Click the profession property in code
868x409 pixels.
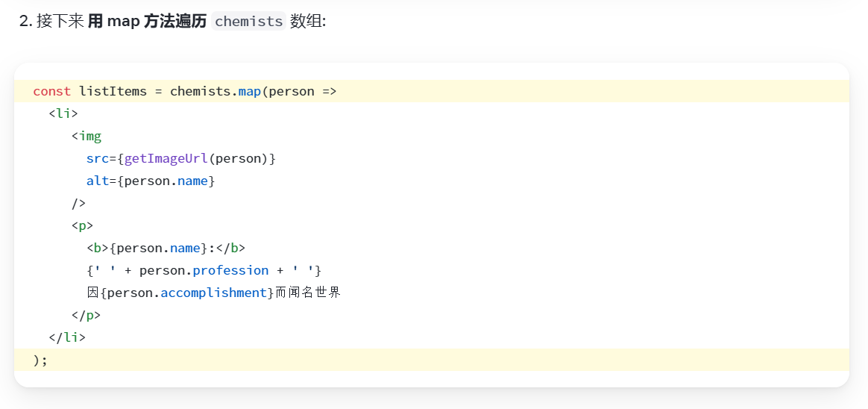[230, 270]
